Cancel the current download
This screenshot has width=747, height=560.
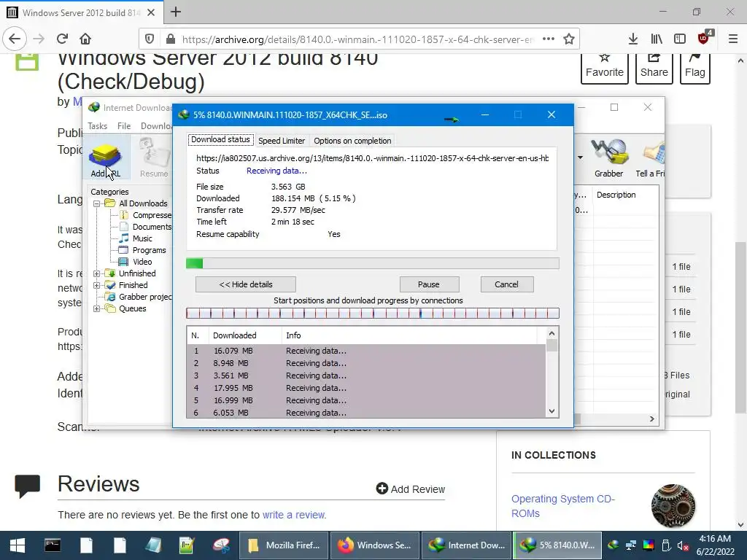tap(506, 284)
